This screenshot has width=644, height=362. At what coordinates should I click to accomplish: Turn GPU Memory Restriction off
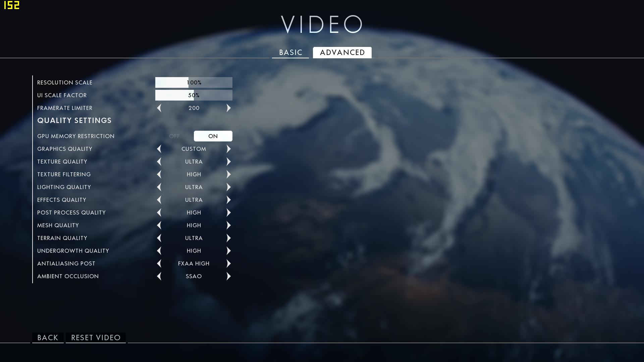tap(174, 136)
